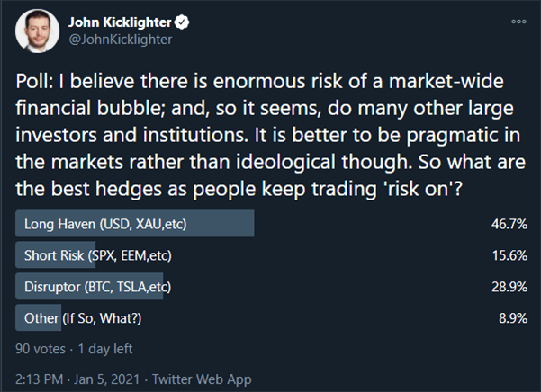This screenshot has height=392, width=541.
Task: Click the Long Haven filled progress bar
Action: tap(134, 223)
